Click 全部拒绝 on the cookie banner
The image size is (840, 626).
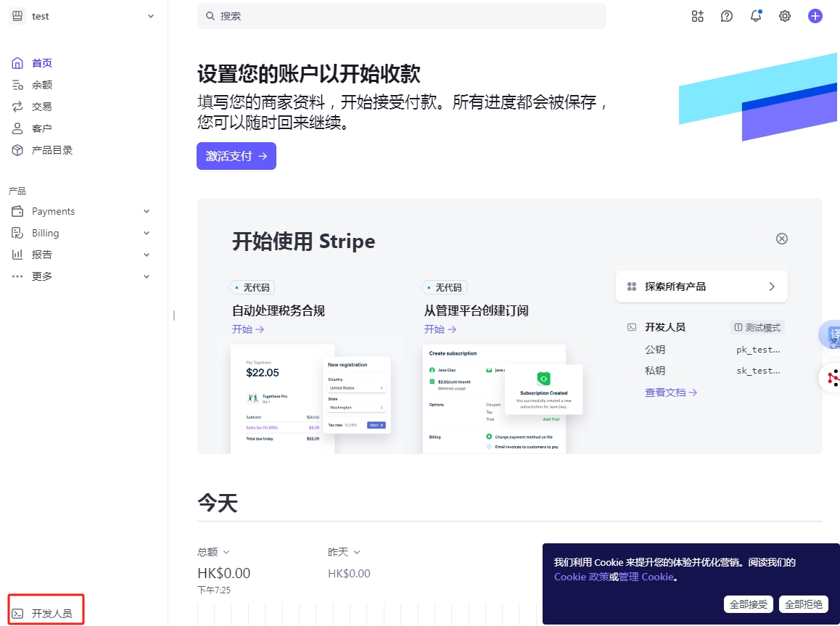pos(804,604)
